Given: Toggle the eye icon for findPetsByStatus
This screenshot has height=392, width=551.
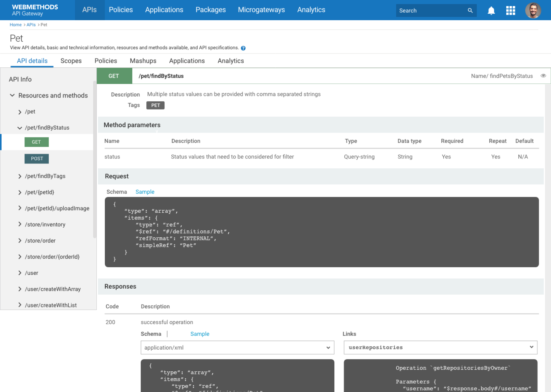Looking at the screenshot, I should pyautogui.click(x=543, y=76).
